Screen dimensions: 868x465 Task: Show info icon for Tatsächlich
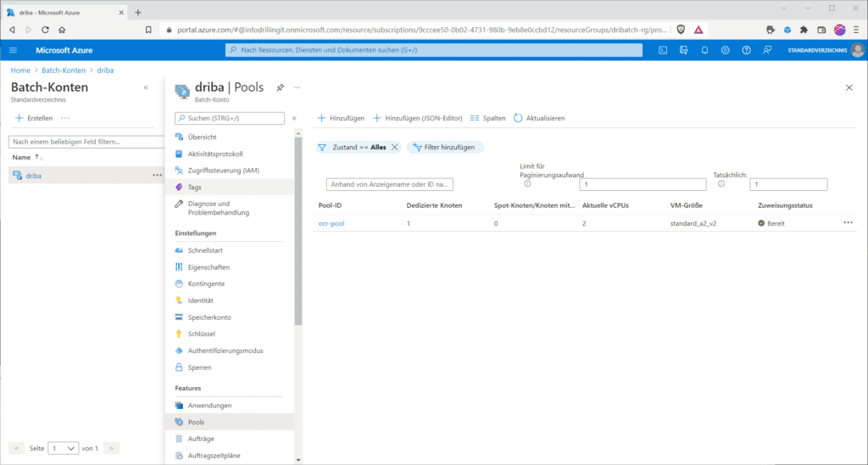(x=721, y=184)
